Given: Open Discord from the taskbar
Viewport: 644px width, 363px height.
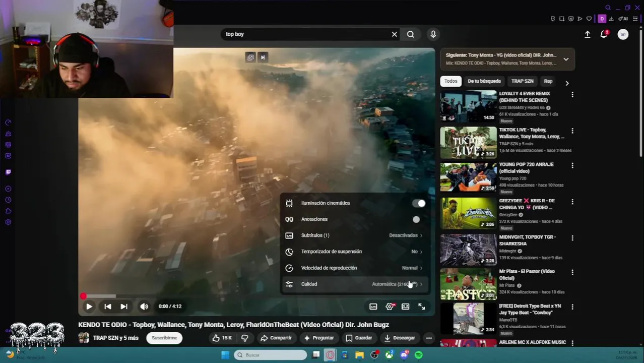Looking at the screenshot, I should (x=404, y=355).
